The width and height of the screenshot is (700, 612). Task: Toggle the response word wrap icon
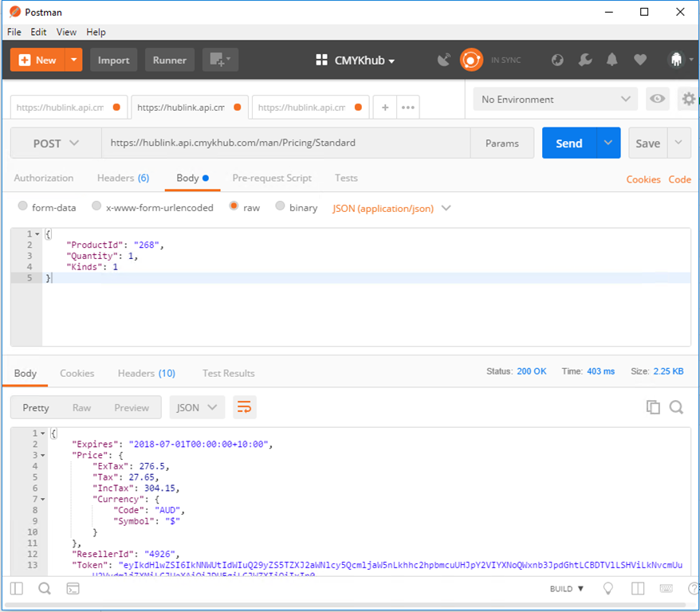tap(244, 407)
